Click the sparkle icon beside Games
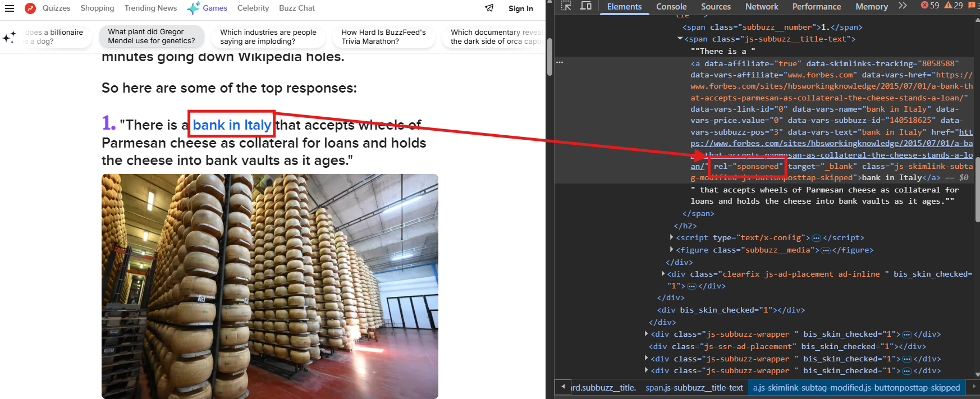Viewport: 980px width, 399px height. [x=193, y=8]
